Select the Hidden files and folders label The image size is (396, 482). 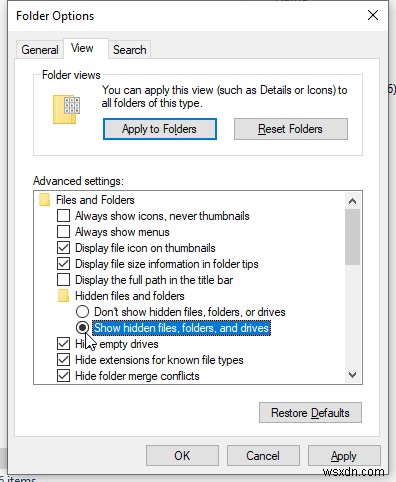coord(130,296)
